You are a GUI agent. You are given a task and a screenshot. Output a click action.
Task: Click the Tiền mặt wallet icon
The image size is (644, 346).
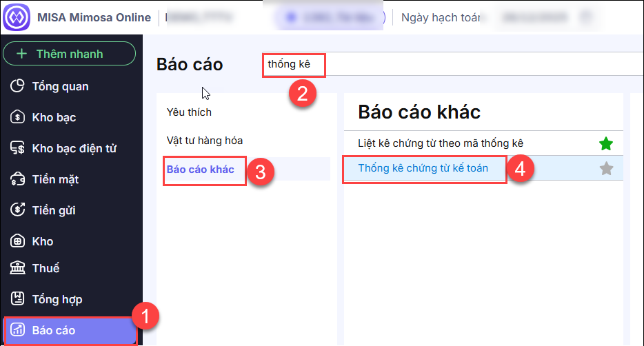17,179
